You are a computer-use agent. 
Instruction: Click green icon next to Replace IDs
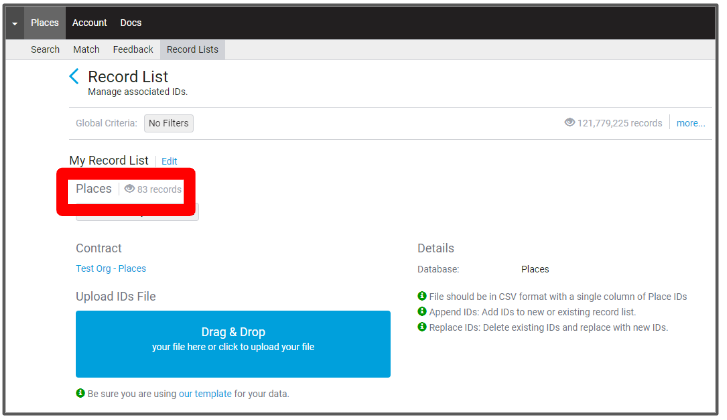pyautogui.click(x=422, y=327)
